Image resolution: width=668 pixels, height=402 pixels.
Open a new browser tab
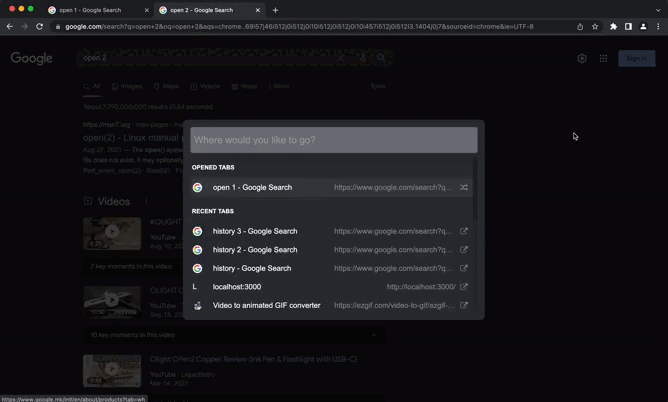coord(275,10)
